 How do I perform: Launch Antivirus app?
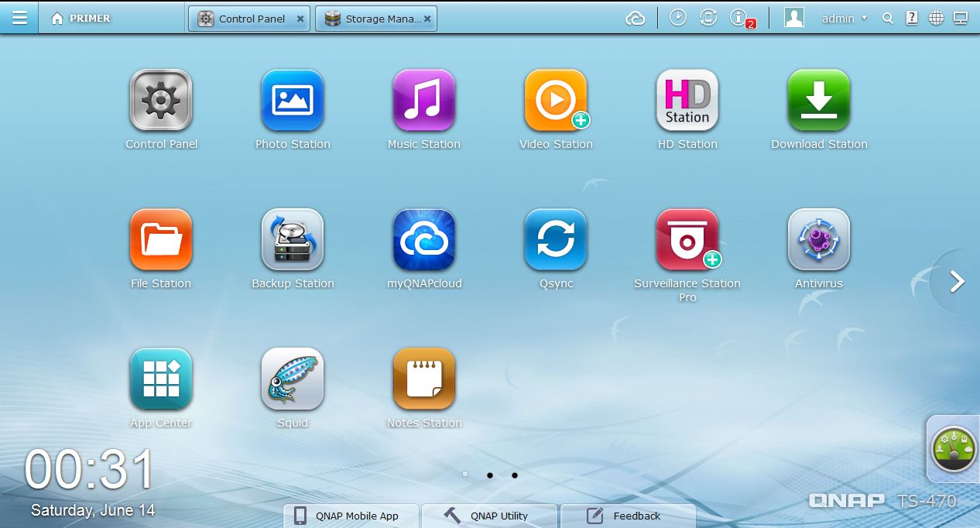pyautogui.click(x=819, y=240)
